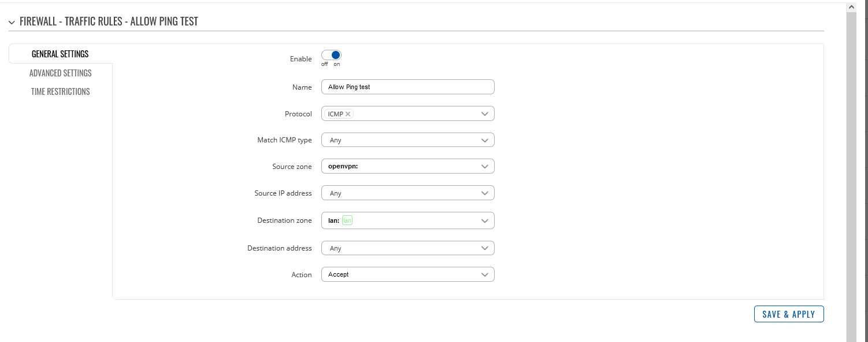
Task: Click the section title Allow Ping Test
Action: click(164, 22)
